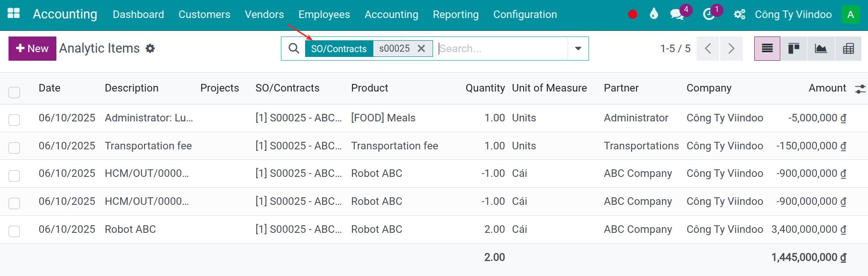
Task: Switch to the kanban view
Action: 794,48
